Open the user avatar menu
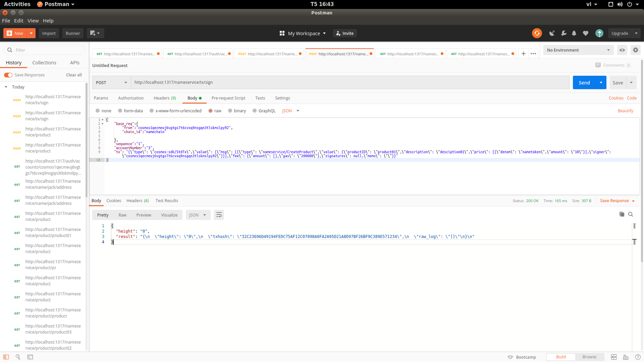Image resolution: width=644 pixels, height=362 pixels. [599, 34]
